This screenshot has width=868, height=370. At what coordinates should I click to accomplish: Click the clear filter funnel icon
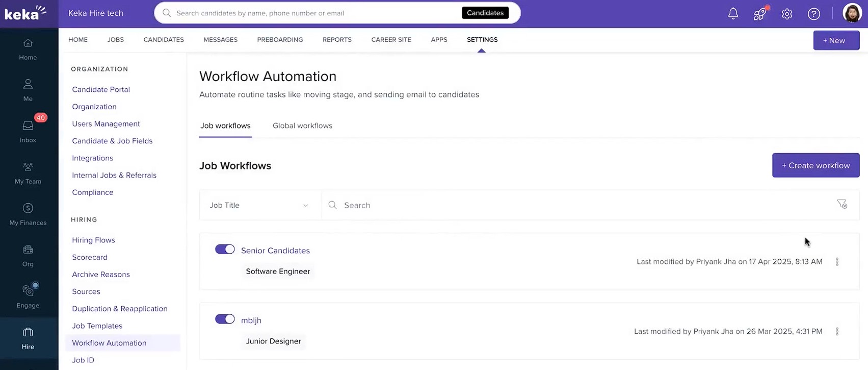coord(842,204)
